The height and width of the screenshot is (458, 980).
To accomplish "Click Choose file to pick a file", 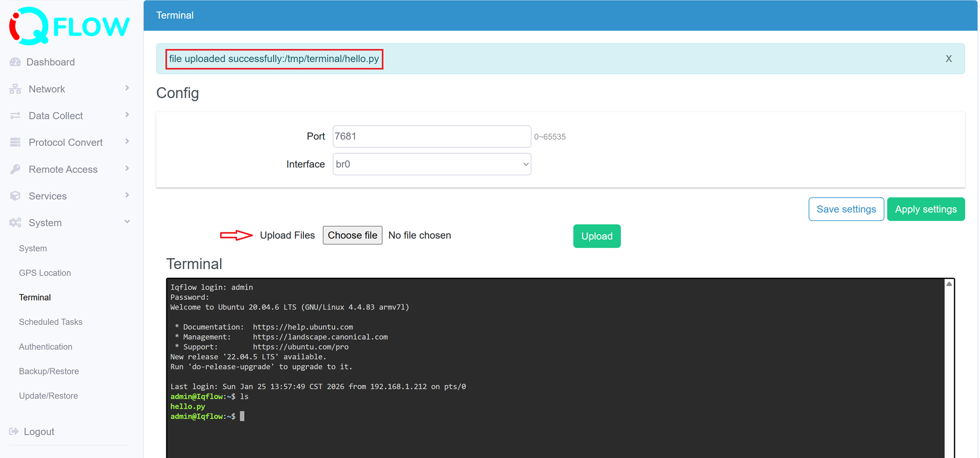I will tap(352, 235).
